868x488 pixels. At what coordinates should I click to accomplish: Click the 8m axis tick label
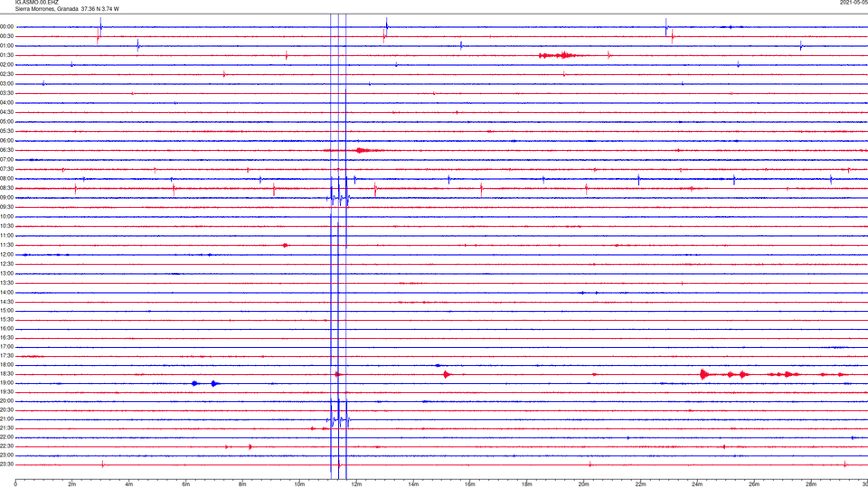pyautogui.click(x=242, y=484)
